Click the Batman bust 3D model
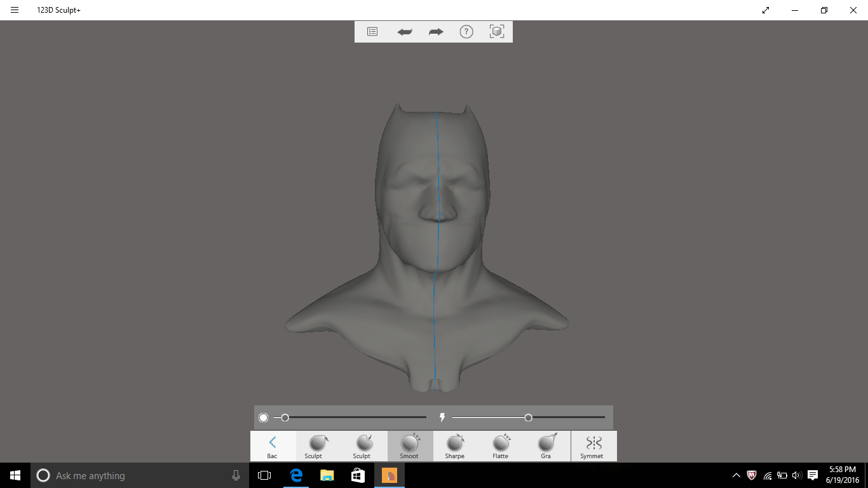This screenshot has width=868, height=488. (426, 248)
